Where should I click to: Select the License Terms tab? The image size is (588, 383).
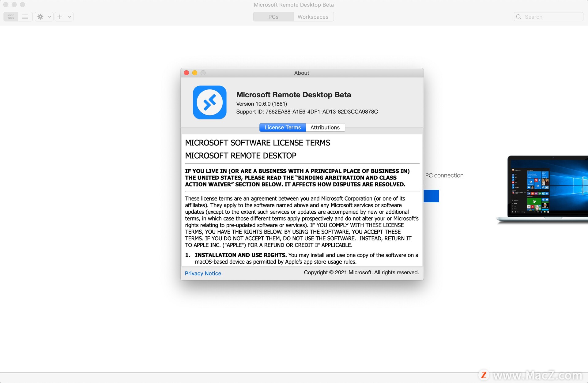click(282, 127)
